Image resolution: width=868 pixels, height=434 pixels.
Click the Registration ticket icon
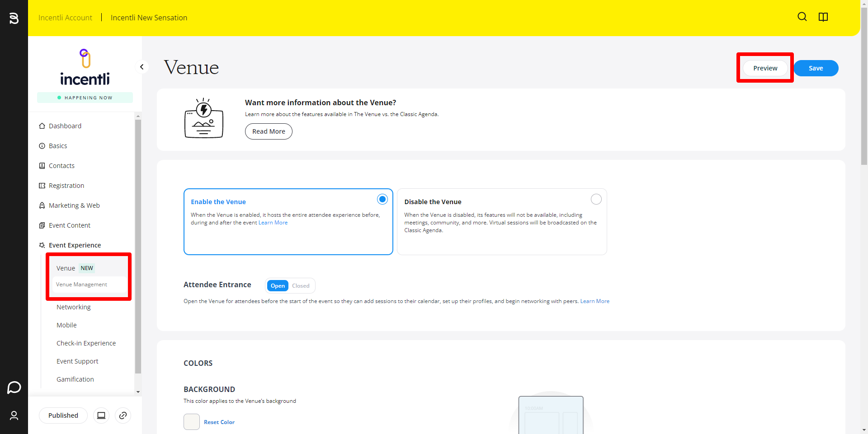click(x=42, y=186)
